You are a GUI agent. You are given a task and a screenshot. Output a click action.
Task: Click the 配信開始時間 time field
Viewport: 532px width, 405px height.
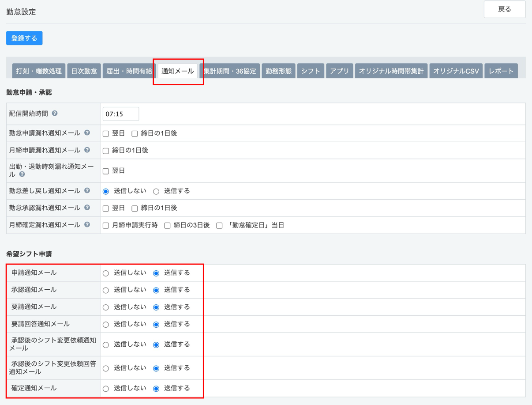tap(121, 114)
